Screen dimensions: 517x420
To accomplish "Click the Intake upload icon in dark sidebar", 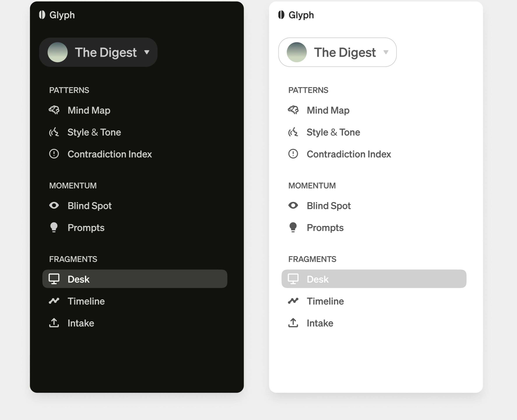I will point(54,323).
